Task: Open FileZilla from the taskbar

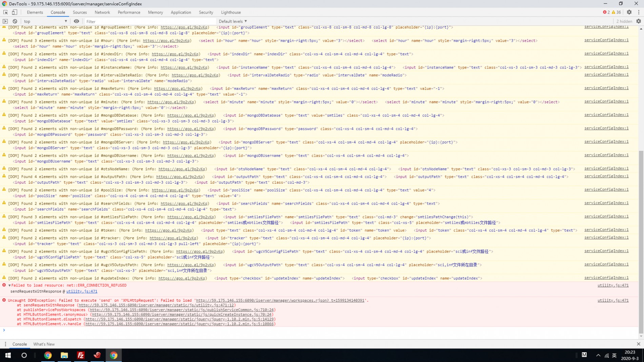Action: click(81, 355)
